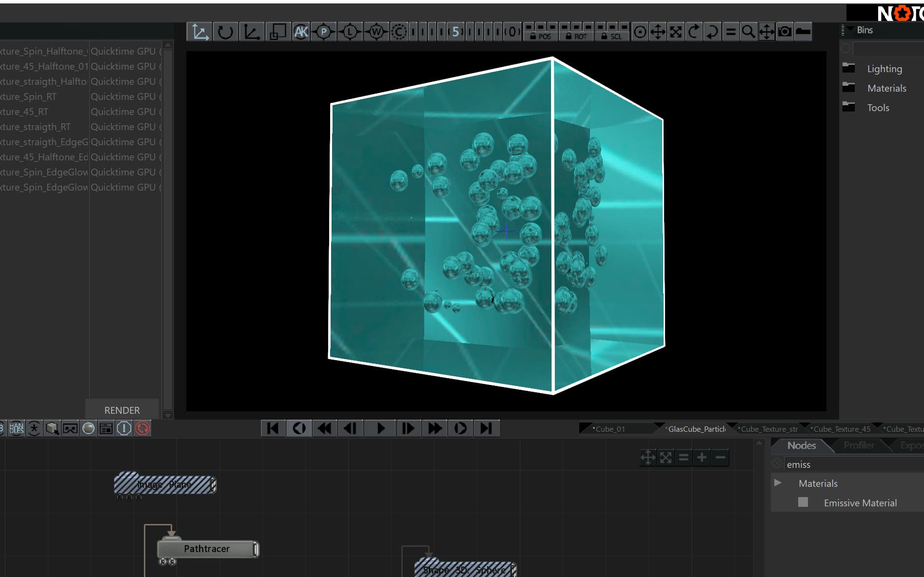Expand the Materials category in Nodes list
Viewport: 924px width, 577px height.
pos(778,482)
